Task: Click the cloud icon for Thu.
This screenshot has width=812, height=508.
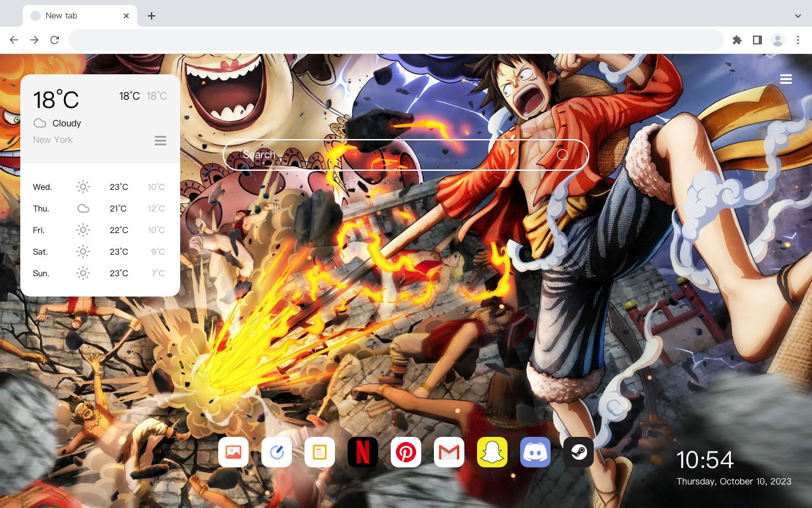Action: coord(83,208)
